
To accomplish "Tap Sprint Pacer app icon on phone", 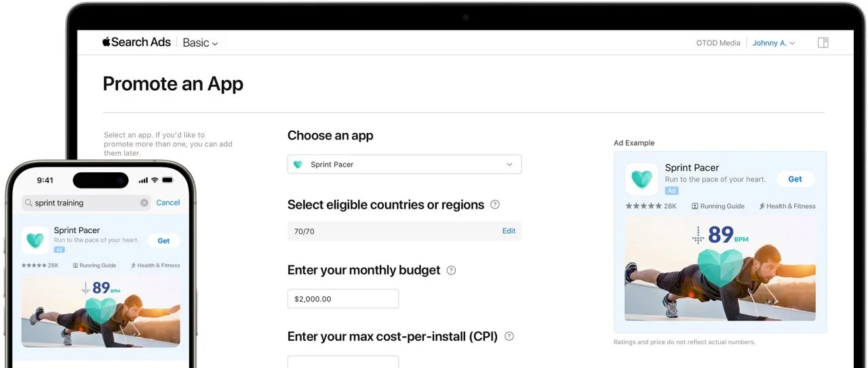I will point(35,240).
